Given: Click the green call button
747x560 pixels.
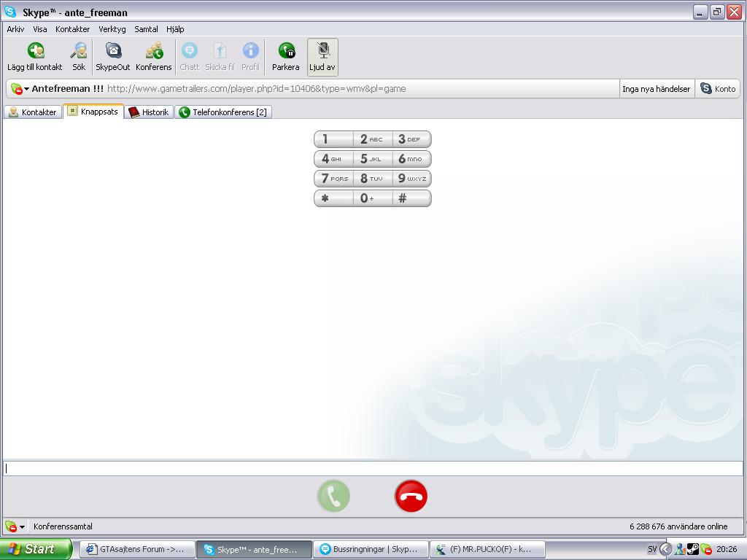Looking at the screenshot, I should (333, 496).
